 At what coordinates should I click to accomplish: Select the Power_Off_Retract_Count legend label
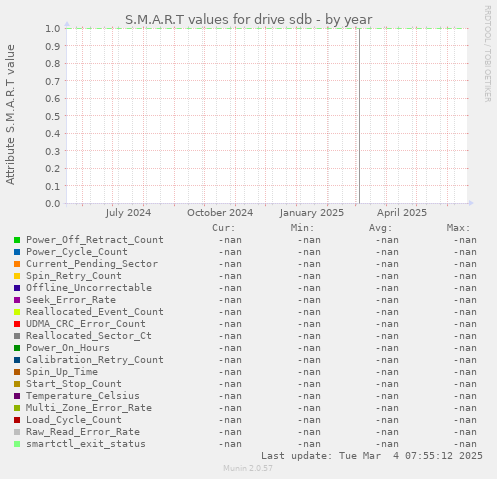(x=95, y=240)
